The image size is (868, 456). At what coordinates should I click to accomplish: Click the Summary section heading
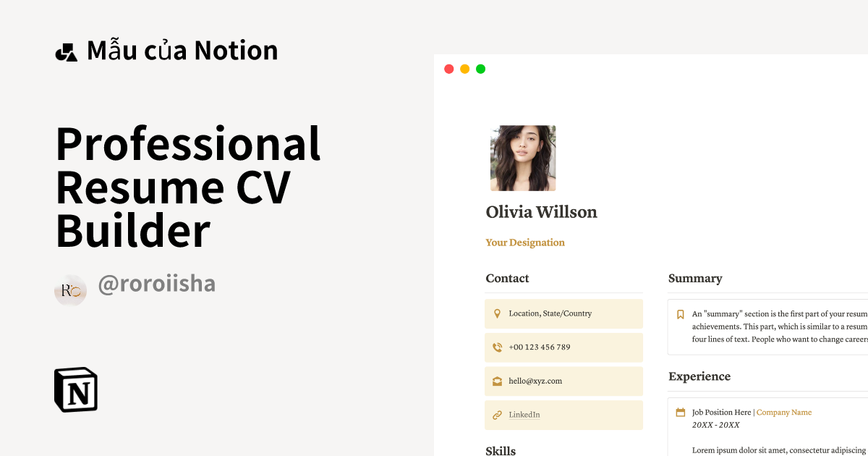click(x=695, y=278)
